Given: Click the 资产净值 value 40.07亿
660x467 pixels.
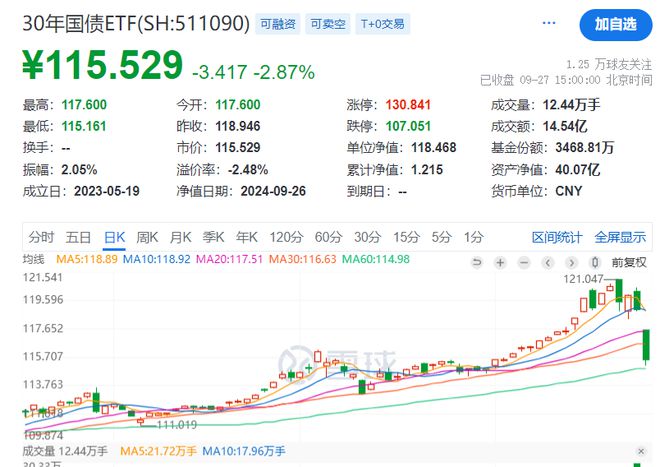Looking at the screenshot, I should 578,169.
